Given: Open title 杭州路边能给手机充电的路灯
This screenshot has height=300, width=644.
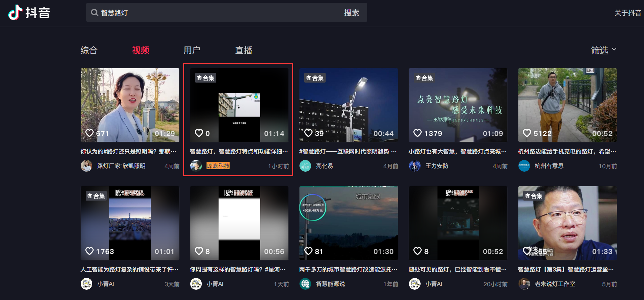Looking at the screenshot, I should coord(567,151).
